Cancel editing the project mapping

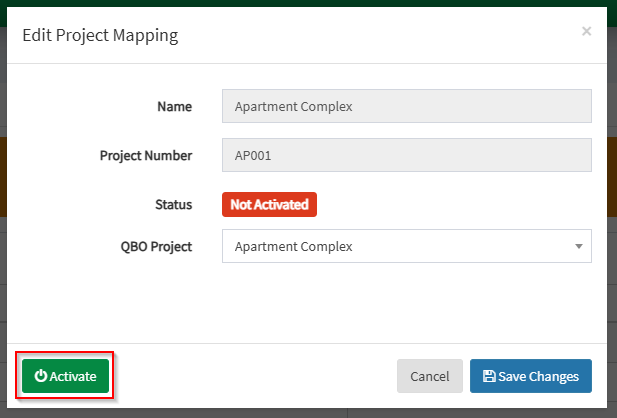tap(429, 376)
